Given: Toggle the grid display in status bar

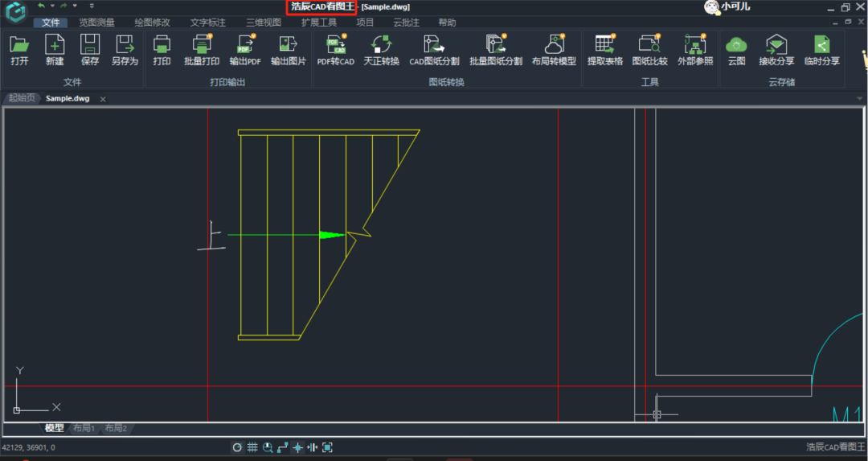Looking at the screenshot, I should click(252, 447).
